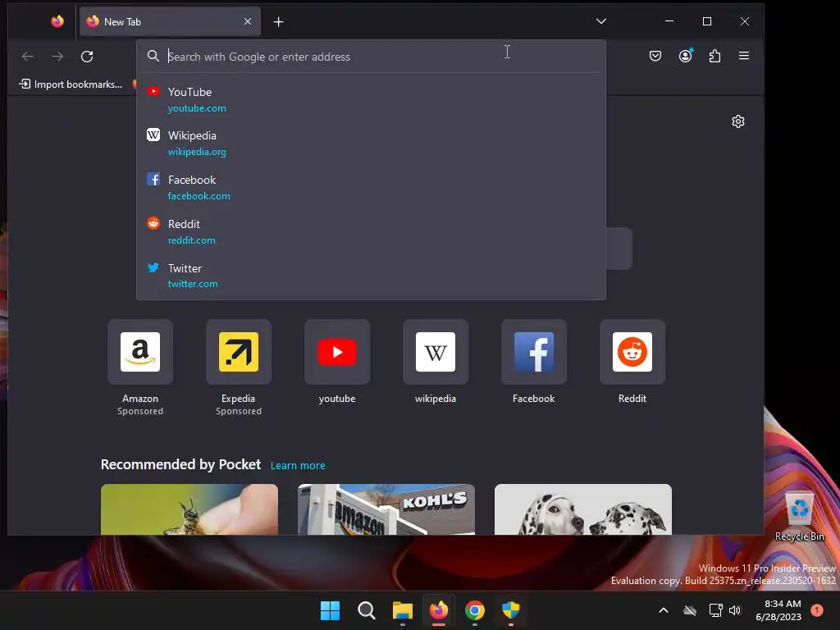Select Wikipedia suggestion in dropdown

pyautogui.click(x=372, y=144)
